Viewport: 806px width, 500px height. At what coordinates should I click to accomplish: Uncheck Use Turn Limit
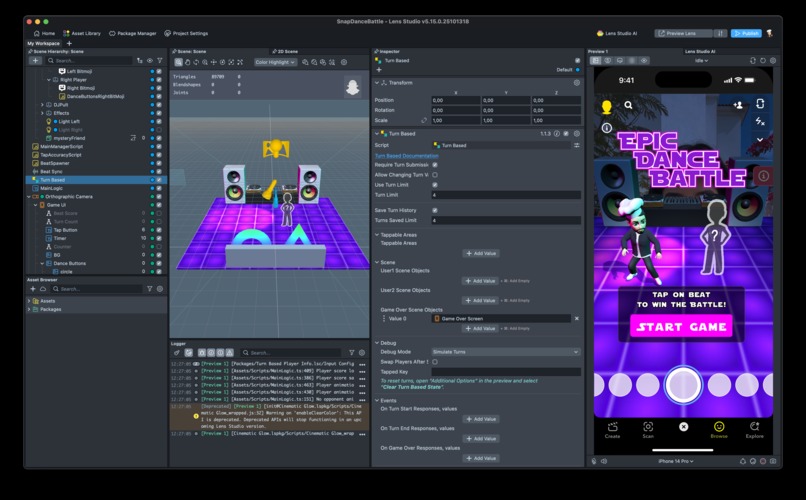pos(435,184)
